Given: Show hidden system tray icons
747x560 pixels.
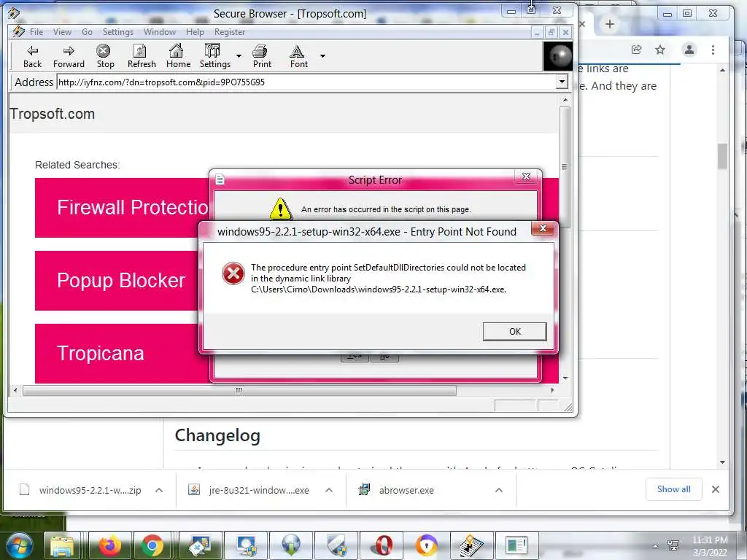Looking at the screenshot, I should pos(656,546).
